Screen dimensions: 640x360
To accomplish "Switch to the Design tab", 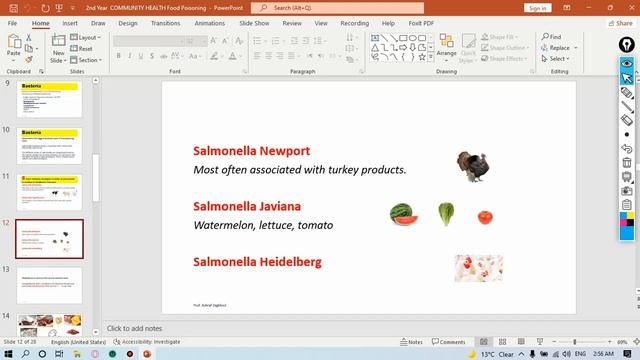I will pos(128,23).
